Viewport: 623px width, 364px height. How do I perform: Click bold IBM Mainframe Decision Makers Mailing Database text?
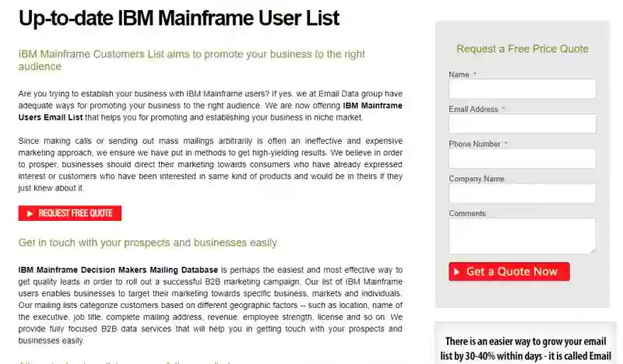tap(118, 270)
